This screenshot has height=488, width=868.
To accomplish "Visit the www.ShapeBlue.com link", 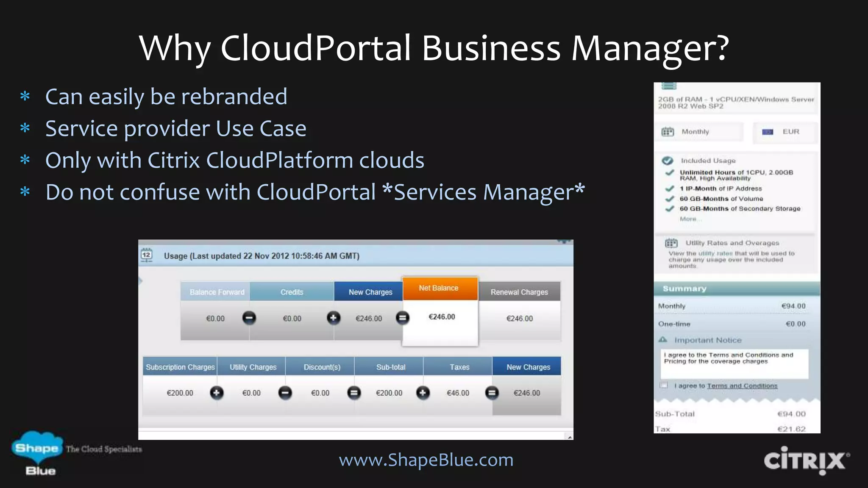I will 426,460.
